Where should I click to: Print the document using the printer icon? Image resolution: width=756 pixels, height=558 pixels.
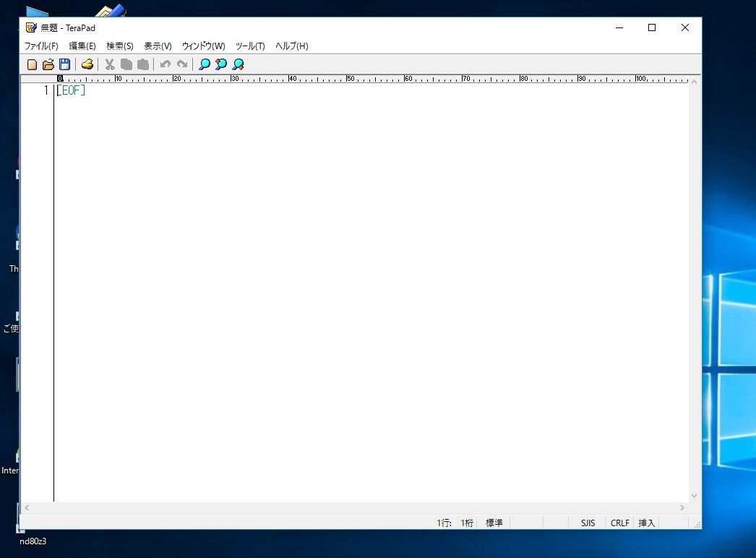pyautogui.click(x=87, y=64)
